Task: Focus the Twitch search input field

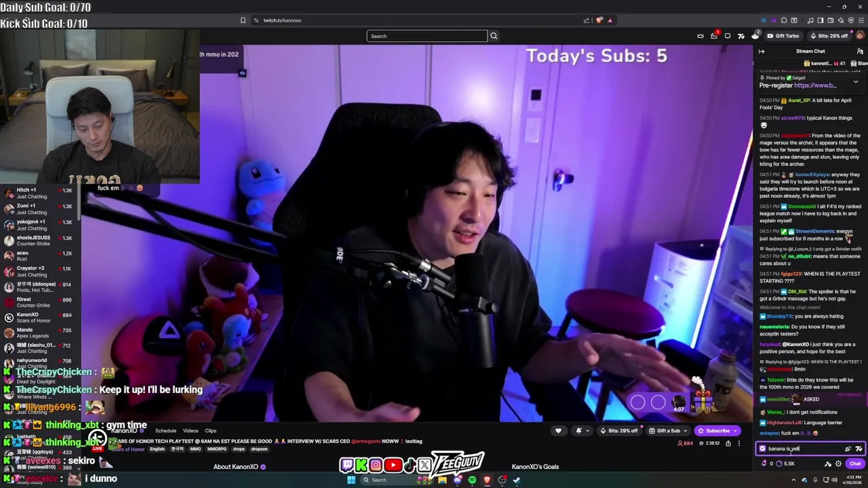Action: 427,36
